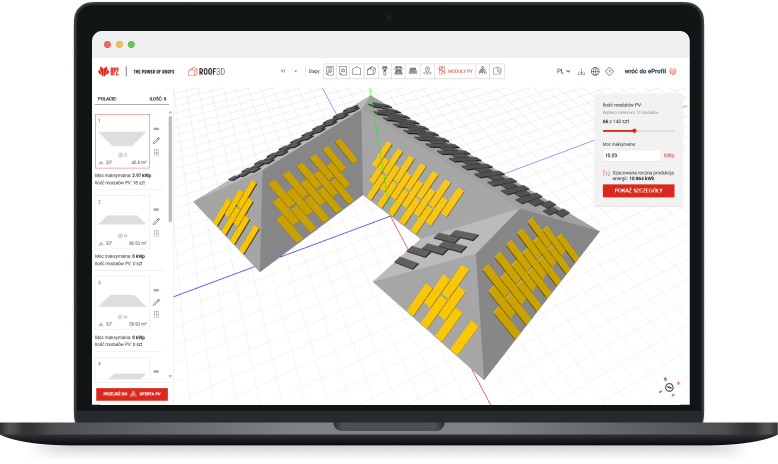Image resolution: width=778 pixels, height=464 pixels.
Task: Click the pencil edit icon for slope 1
Action: pyautogui.click(x=156, y=141)
